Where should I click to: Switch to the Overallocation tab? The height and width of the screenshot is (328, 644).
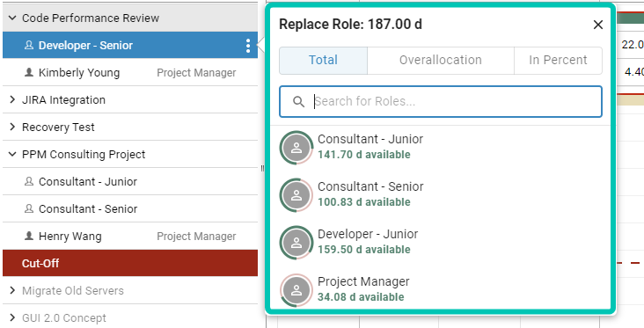click(x=441, y=61)
